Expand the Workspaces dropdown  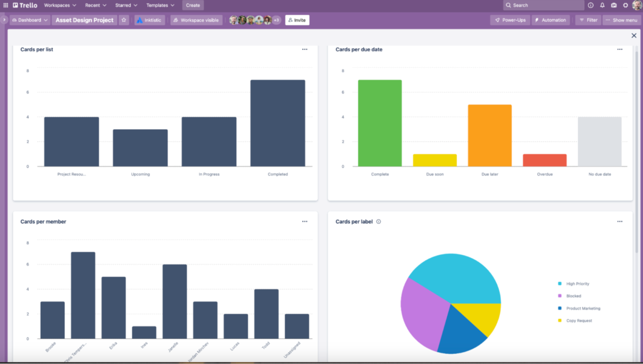[60, 5]
